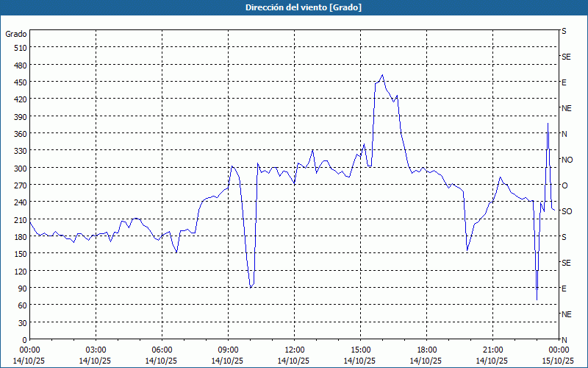Screen dimensions: 588x368
Task: Select the 21:00 time label on the x-axis
Action: (x=492, y=350)
